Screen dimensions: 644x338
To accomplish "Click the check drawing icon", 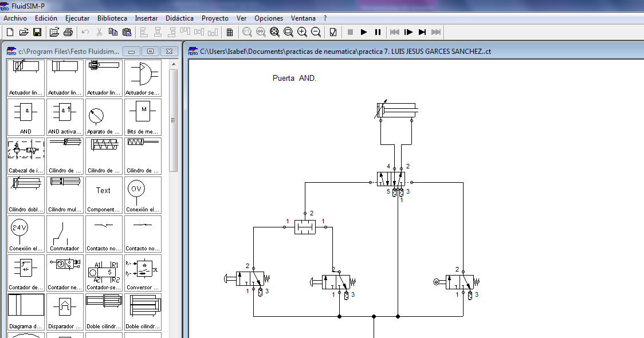I will click(333, 32).
